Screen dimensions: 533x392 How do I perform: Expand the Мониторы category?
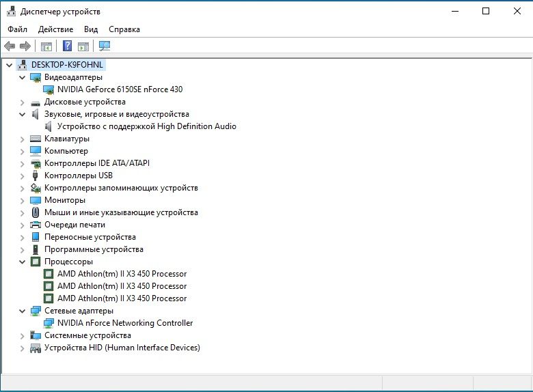click(22, 200)
